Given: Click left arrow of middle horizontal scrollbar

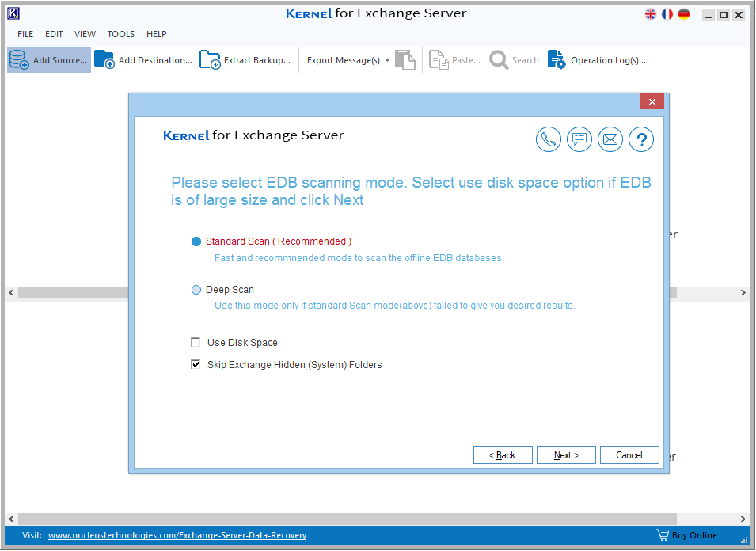Looking at the screenshot, I should (x=11, y=293).
